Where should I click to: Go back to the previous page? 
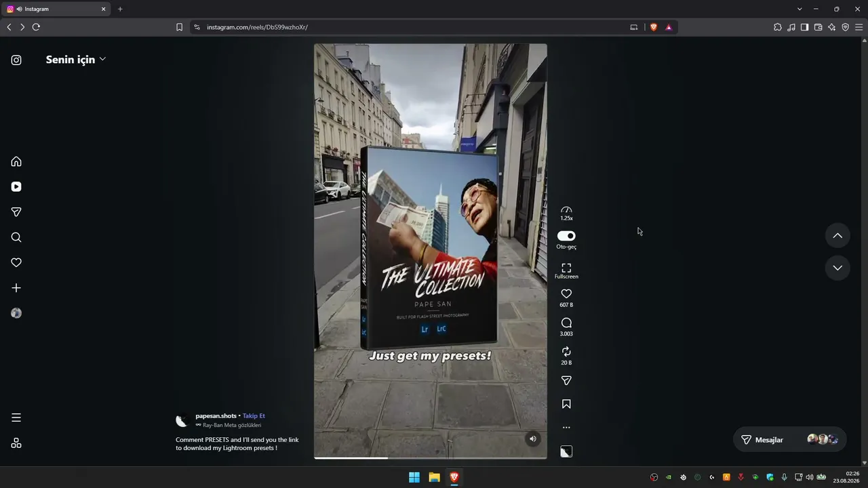[x=9, y=27]
